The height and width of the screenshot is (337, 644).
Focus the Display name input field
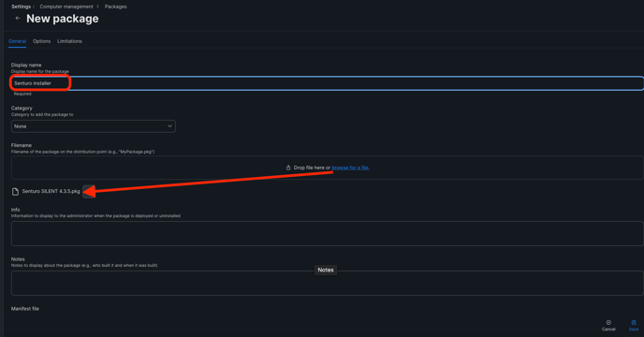pos(327,83)
